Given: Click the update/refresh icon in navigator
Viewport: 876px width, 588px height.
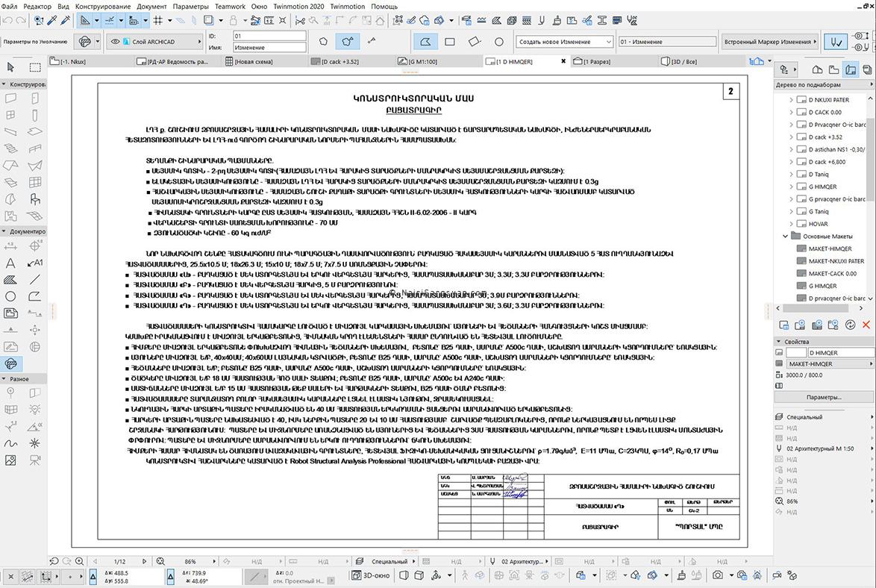Looking at the screenshot, I should point(850,325).
